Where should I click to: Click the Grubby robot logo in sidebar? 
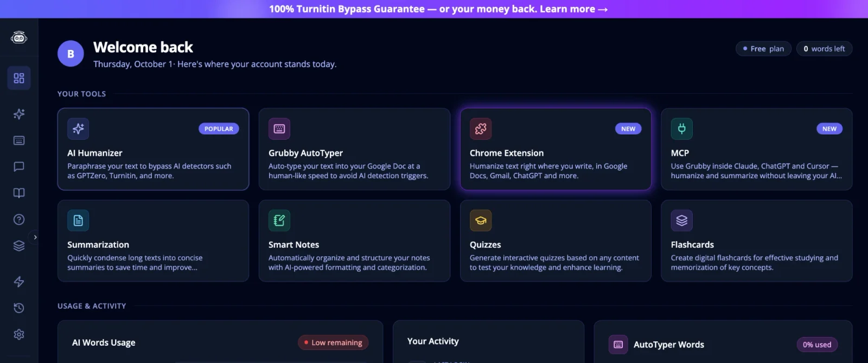[x=19, y=37]
